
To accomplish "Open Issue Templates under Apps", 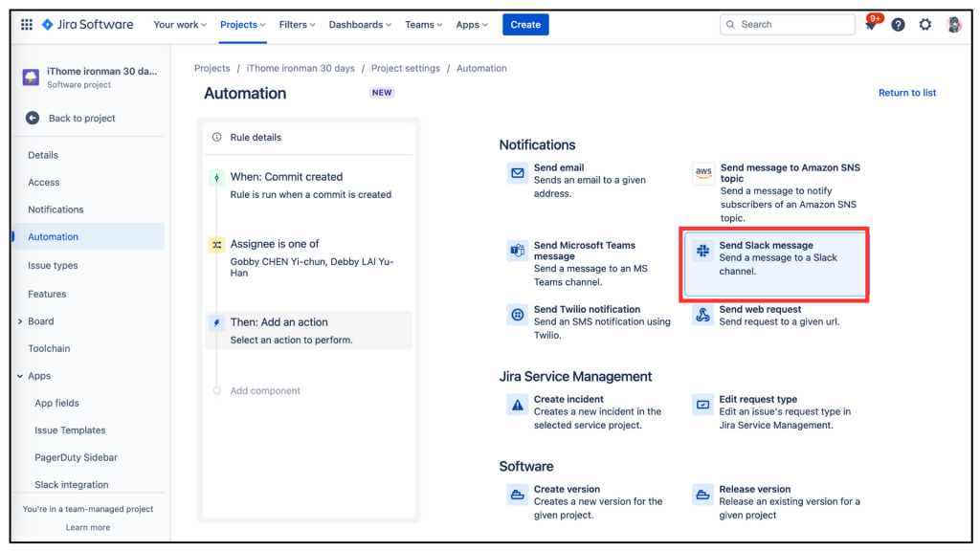I will pyautogui.click(x=70, y=430).
